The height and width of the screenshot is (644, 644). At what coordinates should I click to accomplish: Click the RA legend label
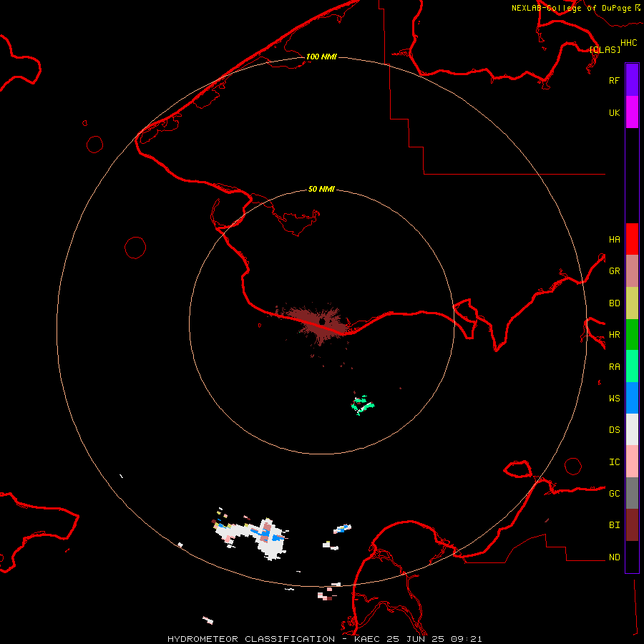click(614, 366)
